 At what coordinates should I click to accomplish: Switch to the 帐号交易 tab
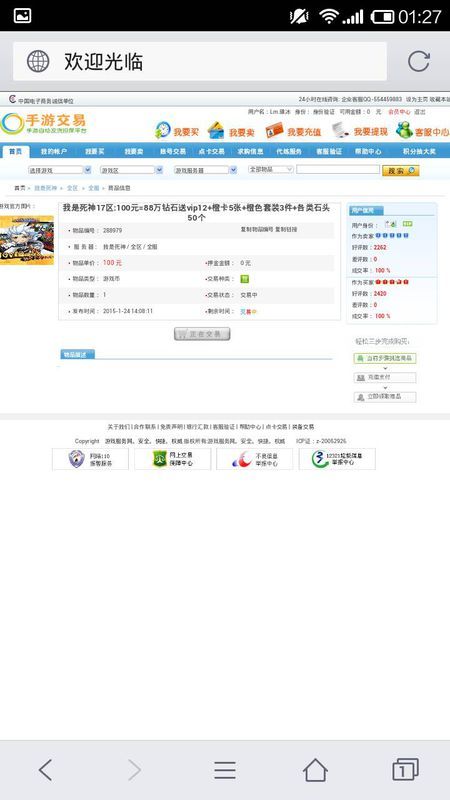(172, 152)
